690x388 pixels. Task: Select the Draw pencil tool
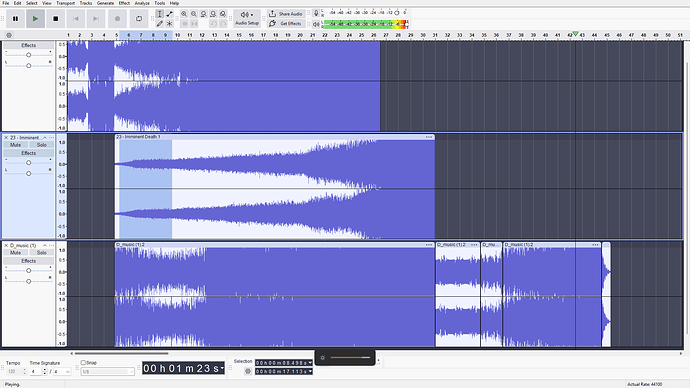[160, 24]
